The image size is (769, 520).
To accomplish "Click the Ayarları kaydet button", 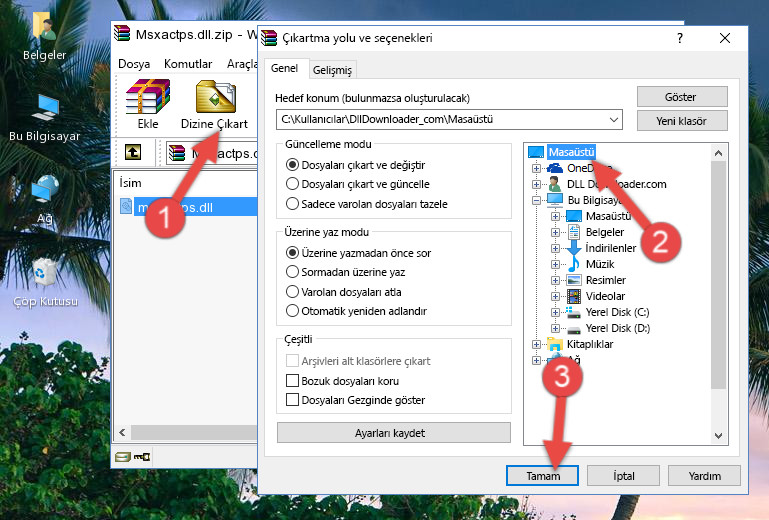I will coord(393,433).
